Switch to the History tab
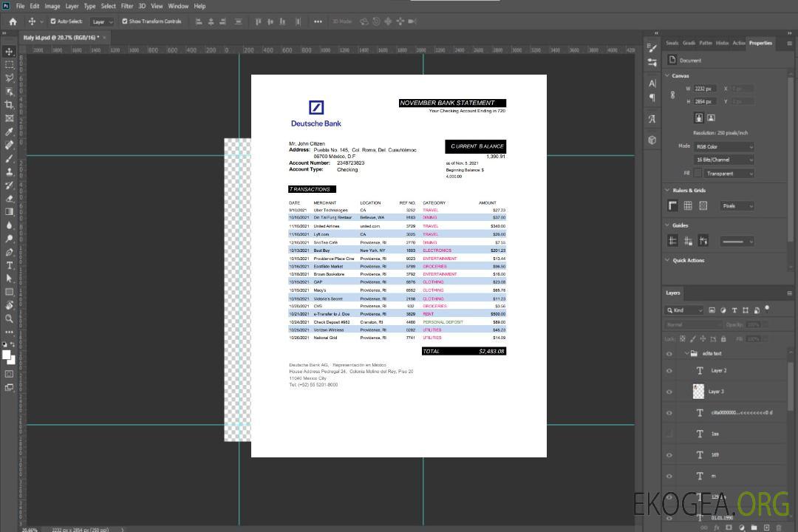The width and height of the screenshot is (798, 532). click(722, 44)
